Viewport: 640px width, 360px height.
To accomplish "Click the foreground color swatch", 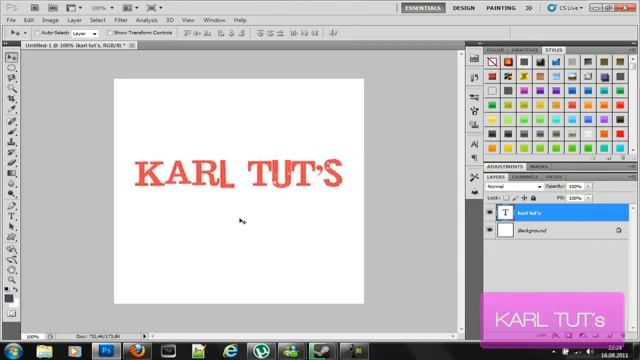I will [x=9, y=299].
